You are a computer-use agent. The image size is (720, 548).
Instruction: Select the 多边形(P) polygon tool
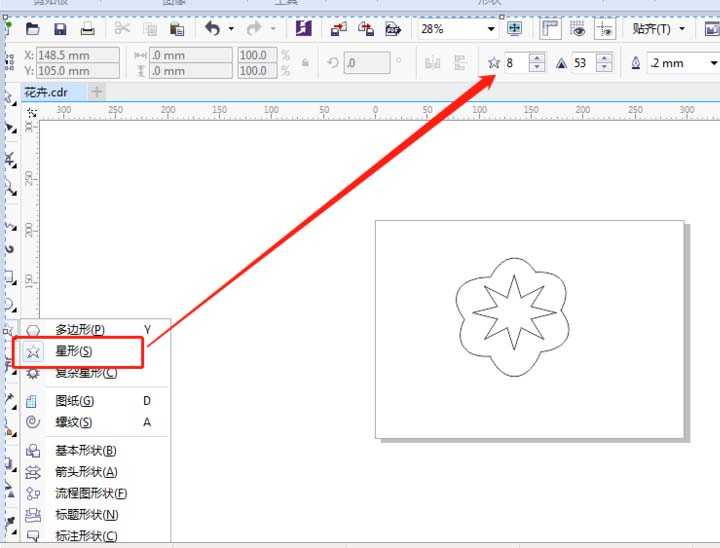click(79, 329)
